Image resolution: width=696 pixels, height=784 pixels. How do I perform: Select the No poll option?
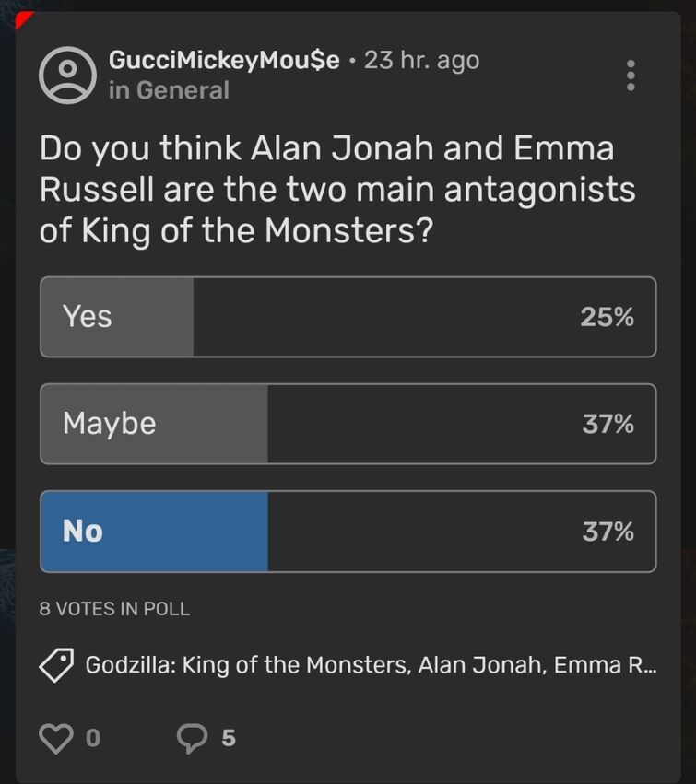(x=348, y=531)
